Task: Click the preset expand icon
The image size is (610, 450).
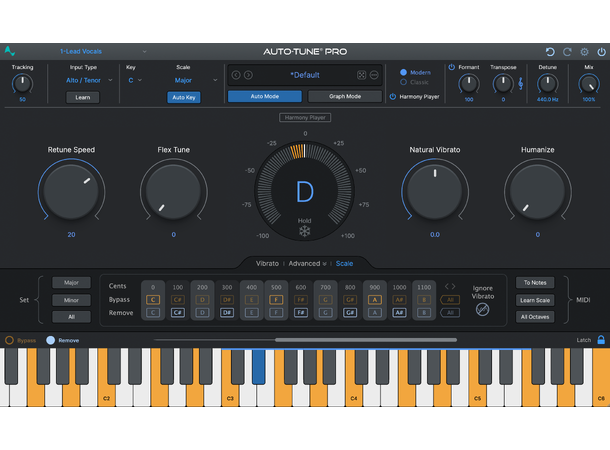Action: pyautogui.click(x=361, y=75)
